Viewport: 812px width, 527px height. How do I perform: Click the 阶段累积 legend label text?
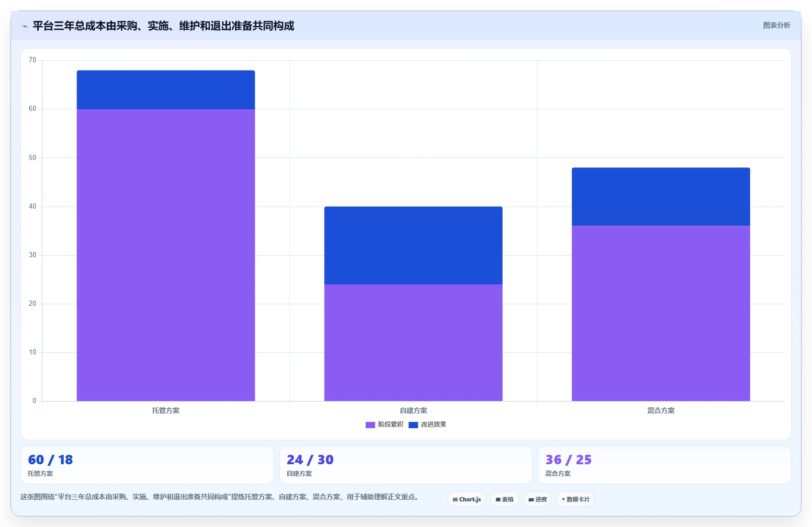point(391,425)
